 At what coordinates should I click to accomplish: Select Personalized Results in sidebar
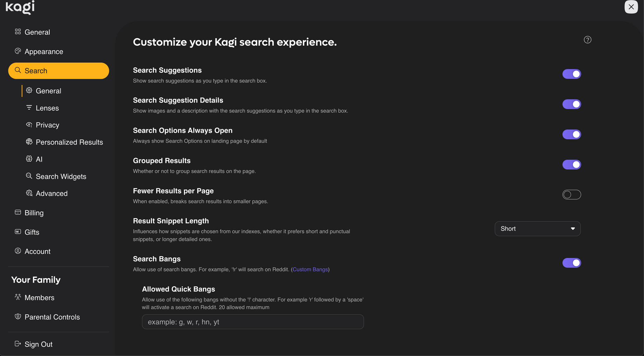(x=69, y=142)
